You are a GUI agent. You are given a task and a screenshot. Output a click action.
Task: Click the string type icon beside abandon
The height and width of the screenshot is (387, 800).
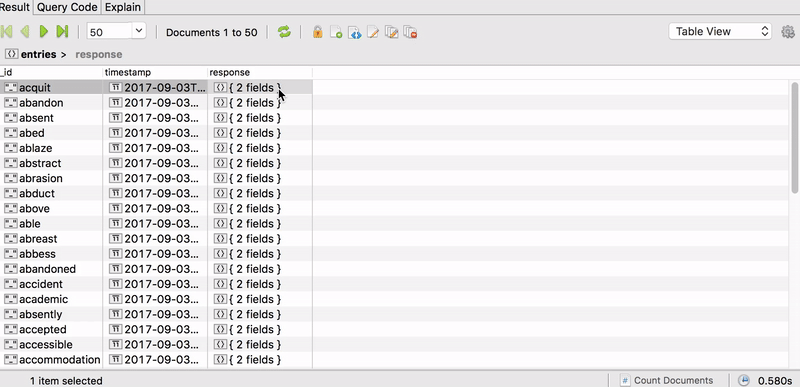click(11, 102)
